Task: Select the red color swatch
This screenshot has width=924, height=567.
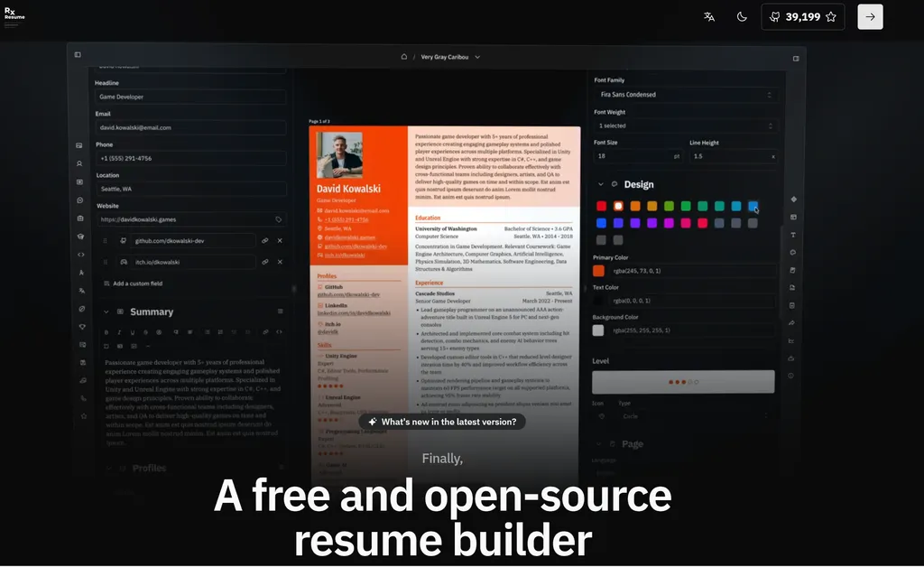Action: point(601,206)
